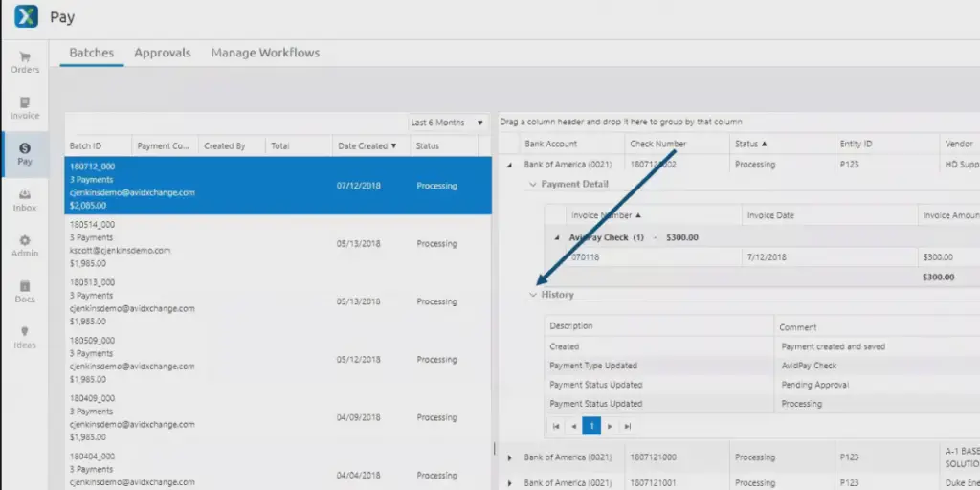Click the history Description column header
The image size is (980, 490).
[659, 326]
